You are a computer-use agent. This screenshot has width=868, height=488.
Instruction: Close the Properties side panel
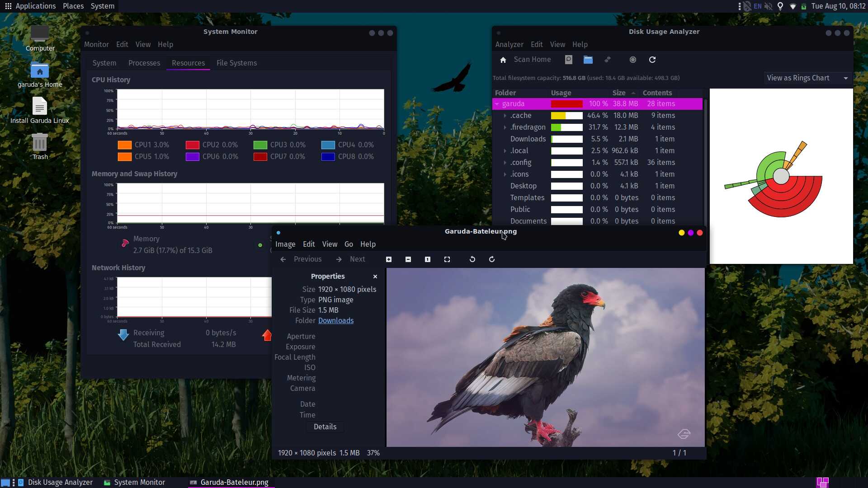(375, 277)
